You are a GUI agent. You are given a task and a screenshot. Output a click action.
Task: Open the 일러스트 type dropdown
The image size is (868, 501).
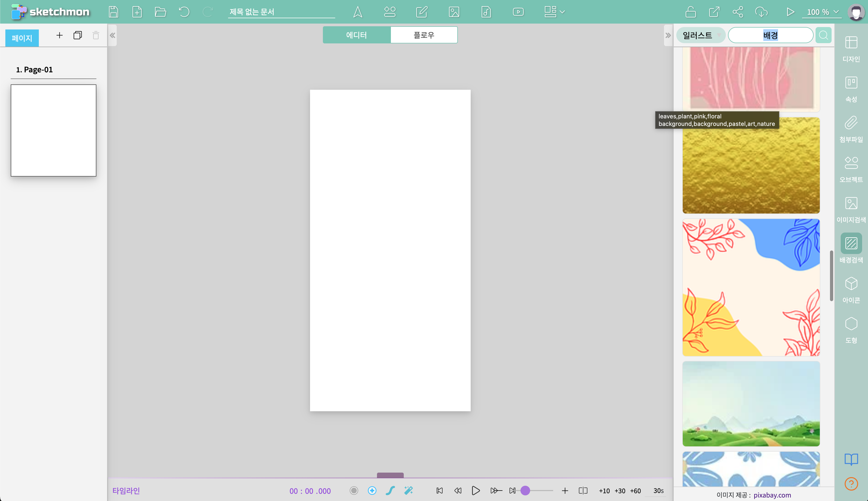pyautogui.click(x=701, y=35)
